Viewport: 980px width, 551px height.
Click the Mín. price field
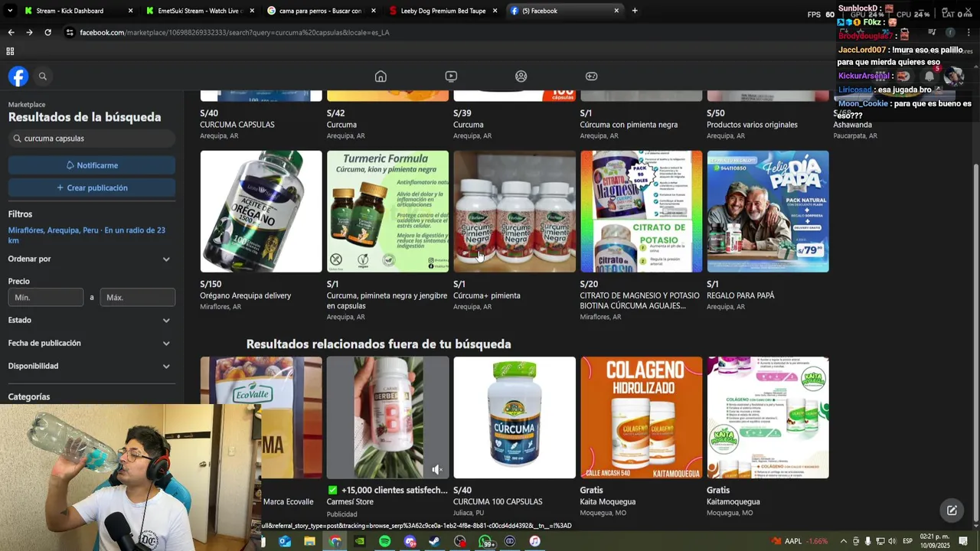pos(46,297)
